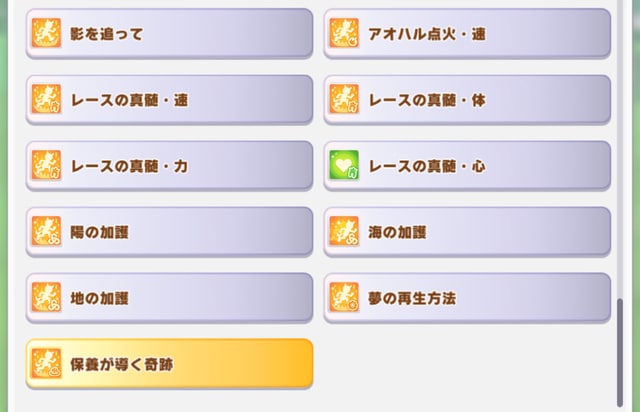640x412 pixels.
Task: Click the 陽の加護 skill icon
Action: pyautogui.click(x=47, y=231)
